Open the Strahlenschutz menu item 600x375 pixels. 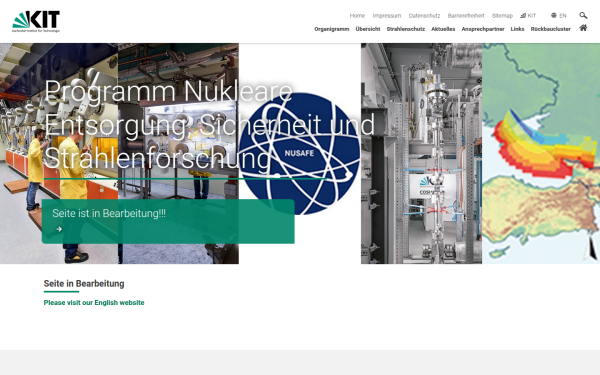[406, 29]
